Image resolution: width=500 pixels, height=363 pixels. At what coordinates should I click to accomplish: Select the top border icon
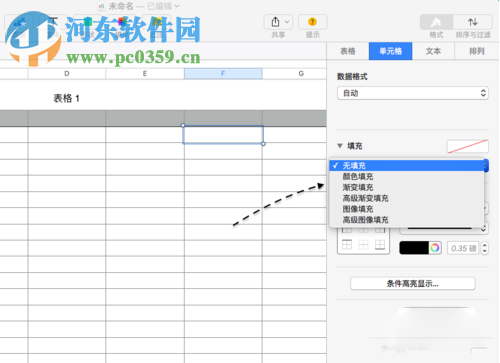347,245
